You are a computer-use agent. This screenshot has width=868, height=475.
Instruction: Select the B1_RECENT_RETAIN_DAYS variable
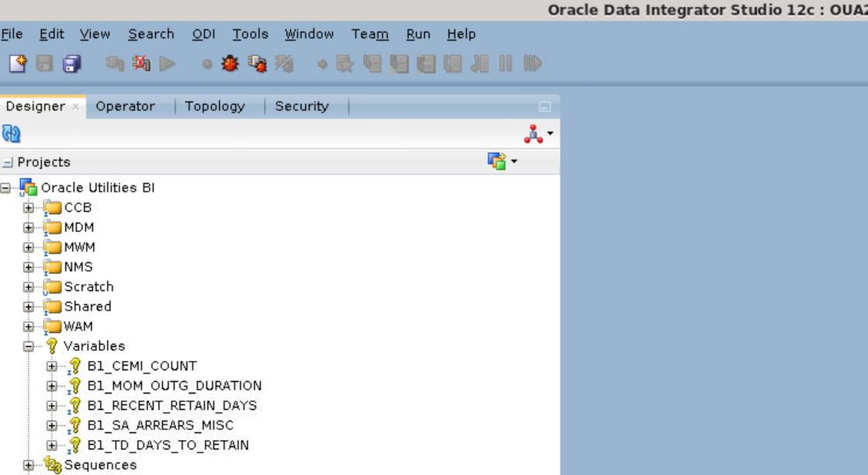172,406
